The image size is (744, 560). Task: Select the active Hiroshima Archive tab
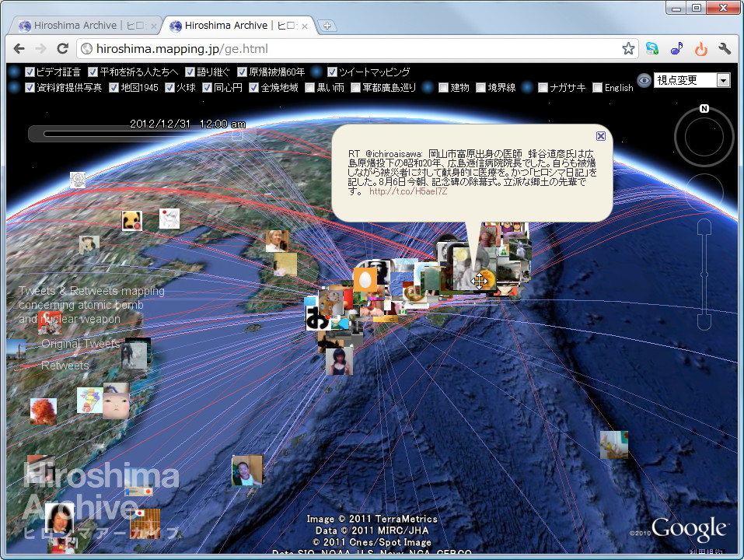236,26
